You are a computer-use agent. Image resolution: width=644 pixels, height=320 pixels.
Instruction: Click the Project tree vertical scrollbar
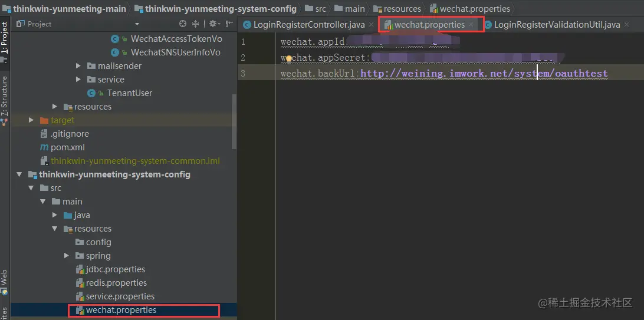tap(234, 122)
